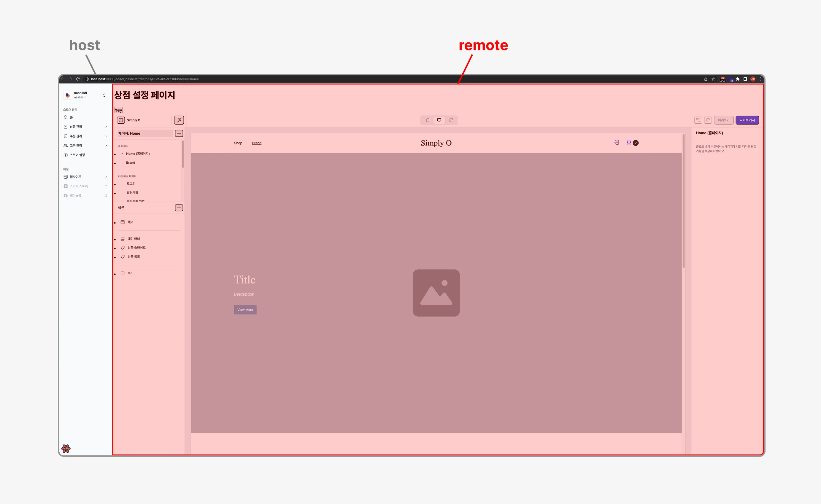Click the 사이트 게시 publish button
The width and height of the screenshot is (821, 504).
coord(747,120)
